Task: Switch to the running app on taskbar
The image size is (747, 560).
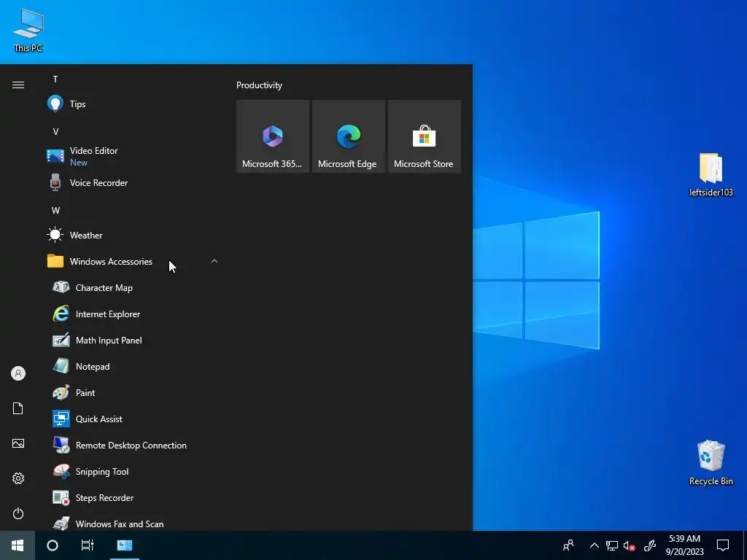Action: tap(124, 545)
